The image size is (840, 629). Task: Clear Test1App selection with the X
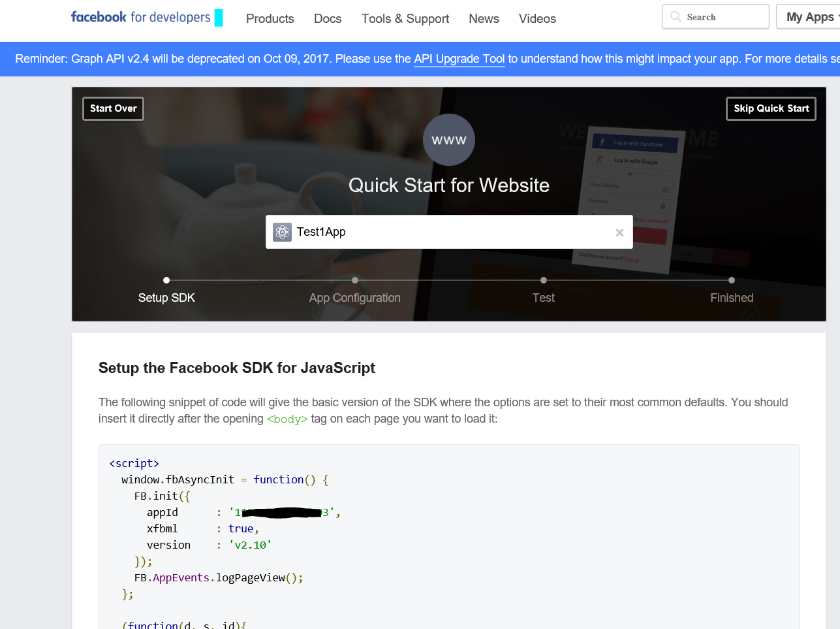tap(619, 233)
